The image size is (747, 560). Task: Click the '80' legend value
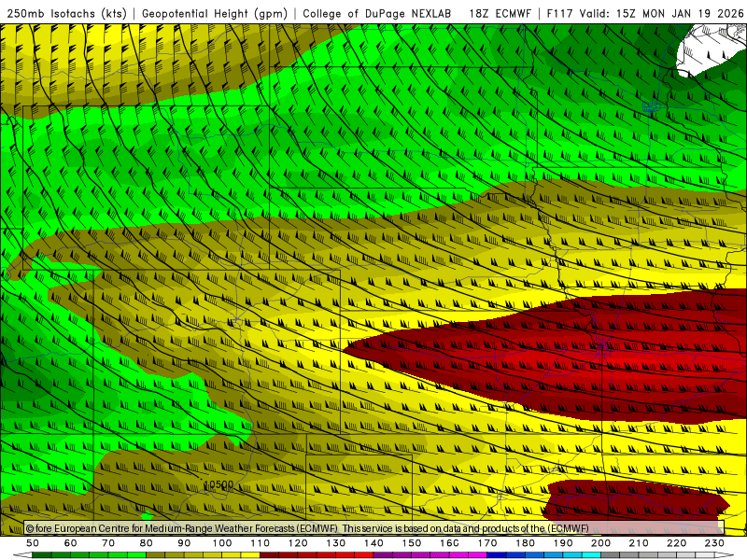(x=147, y=543)
